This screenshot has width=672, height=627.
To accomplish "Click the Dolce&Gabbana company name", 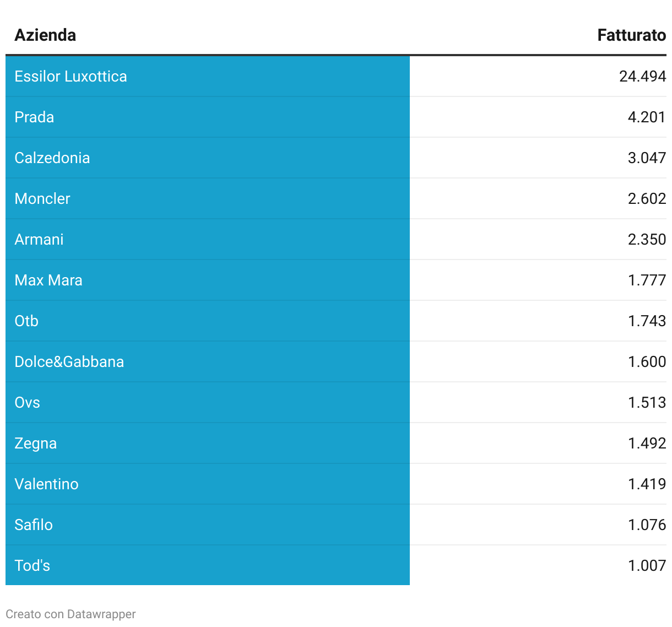I will pyautogui.click(x=69, y=362).
